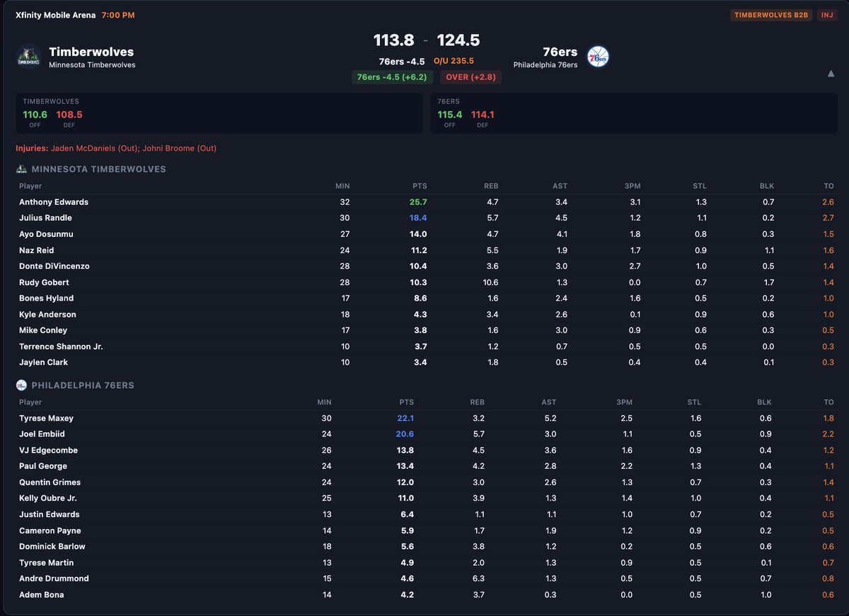Sort 76ers table by 3PM column
Screen dimensions: 849x616
tap(624, 402)
